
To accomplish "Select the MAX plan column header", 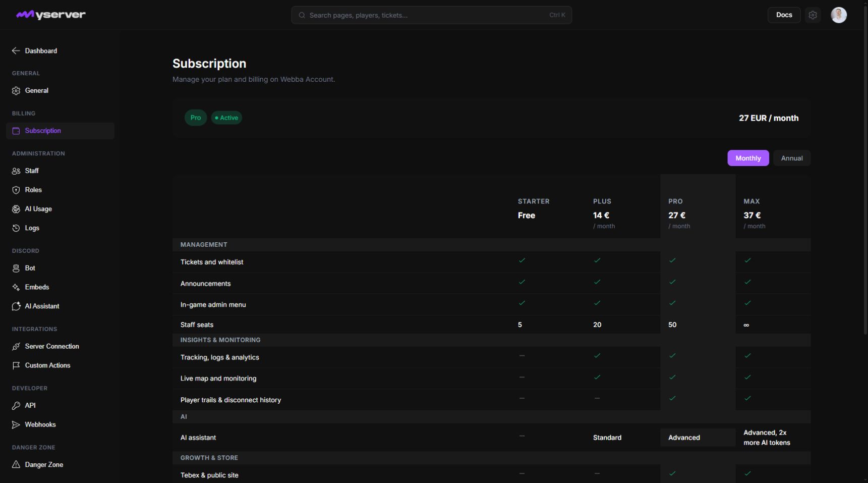I will coord(751,201).
